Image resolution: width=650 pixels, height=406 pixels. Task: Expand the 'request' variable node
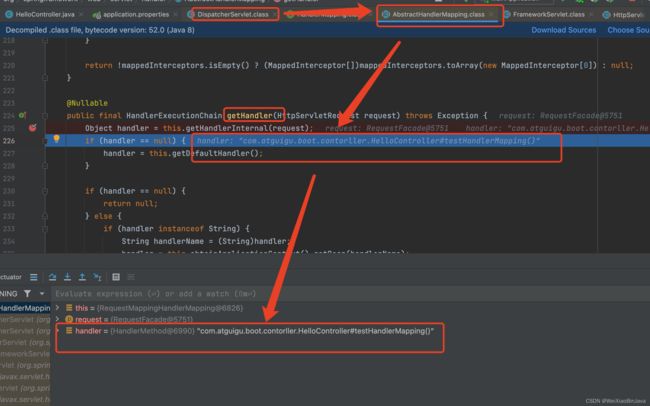tap(58, 319)
